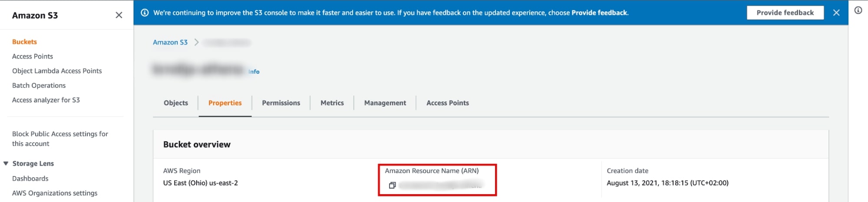Switch to the Access Points tab

tap(448, 103)
